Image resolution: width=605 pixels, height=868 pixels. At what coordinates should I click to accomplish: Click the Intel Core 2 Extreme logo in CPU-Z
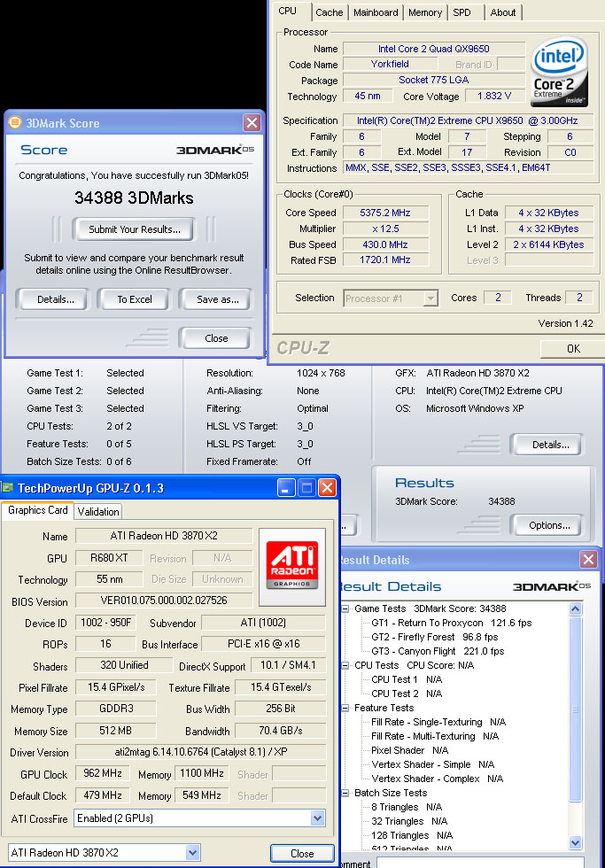pyautogui.click(x=559, y=72)
